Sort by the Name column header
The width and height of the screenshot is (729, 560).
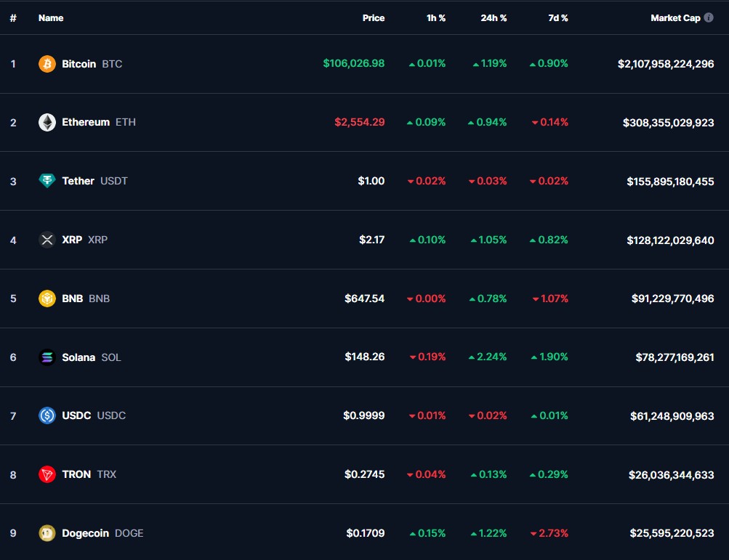(51, 18)
